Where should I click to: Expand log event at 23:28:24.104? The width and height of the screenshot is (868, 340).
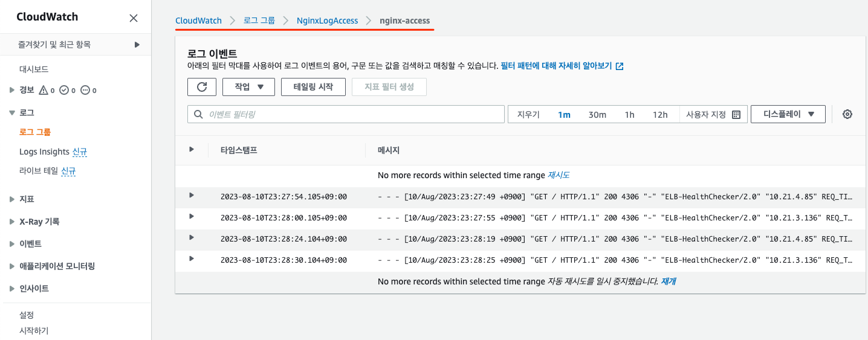tap(192, 237)
